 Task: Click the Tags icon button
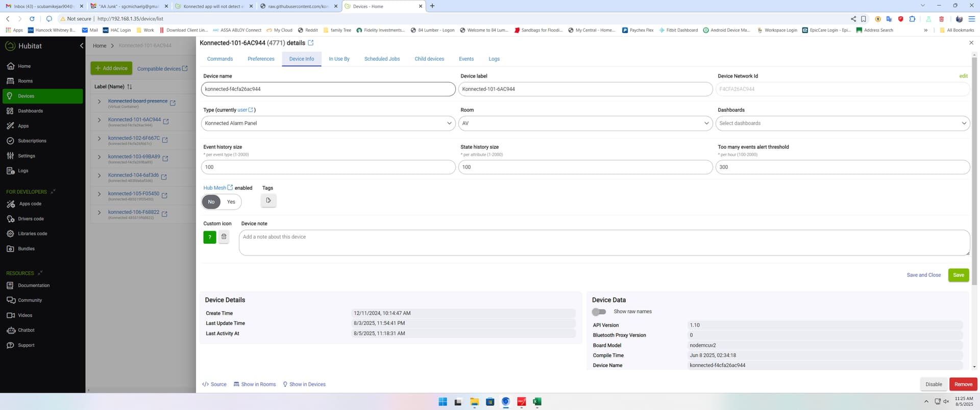(268, 200)
